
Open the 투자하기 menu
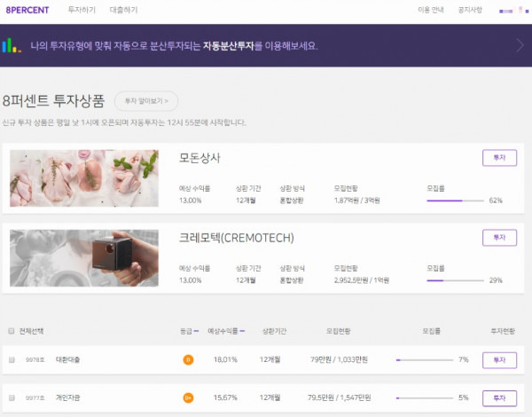pos(82,10)
